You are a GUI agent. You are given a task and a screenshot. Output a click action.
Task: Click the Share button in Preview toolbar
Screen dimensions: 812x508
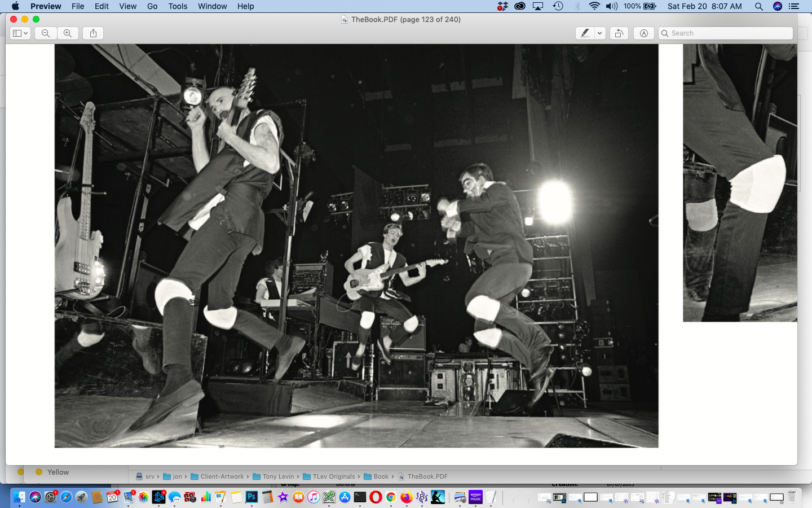point(94,33)
